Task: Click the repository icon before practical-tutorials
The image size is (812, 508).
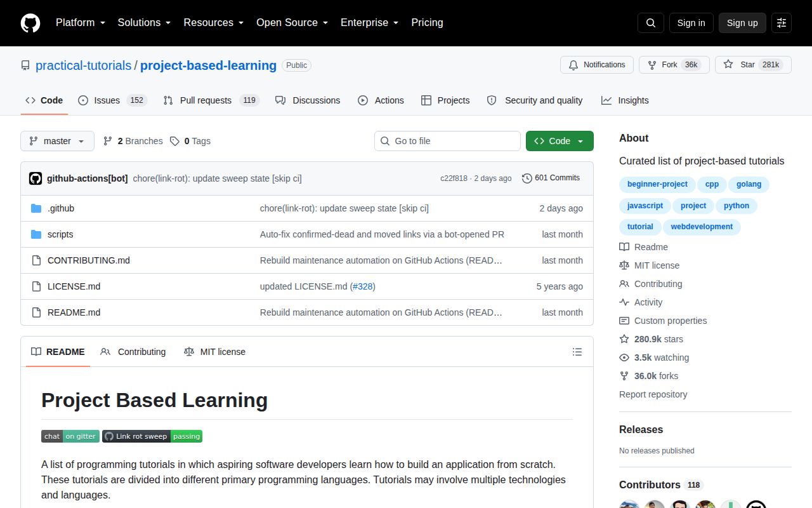Action: point(25,65)
